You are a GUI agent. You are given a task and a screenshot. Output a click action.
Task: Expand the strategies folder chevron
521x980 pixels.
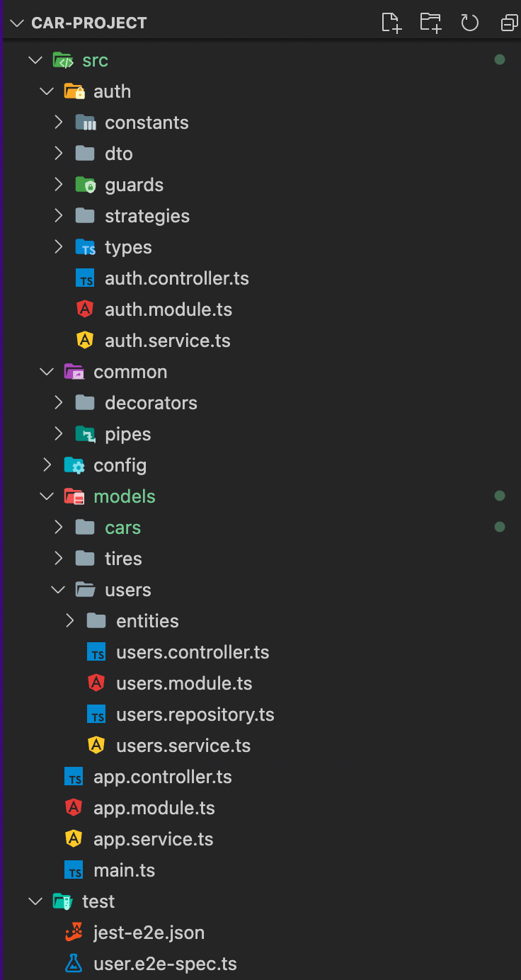pos(58,216)
